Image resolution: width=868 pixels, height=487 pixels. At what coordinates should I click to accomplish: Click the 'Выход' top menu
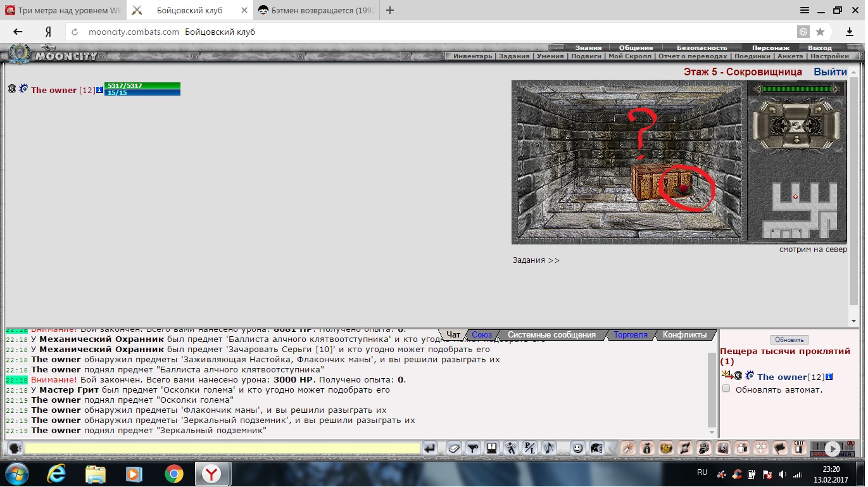[x=820, y=47]
